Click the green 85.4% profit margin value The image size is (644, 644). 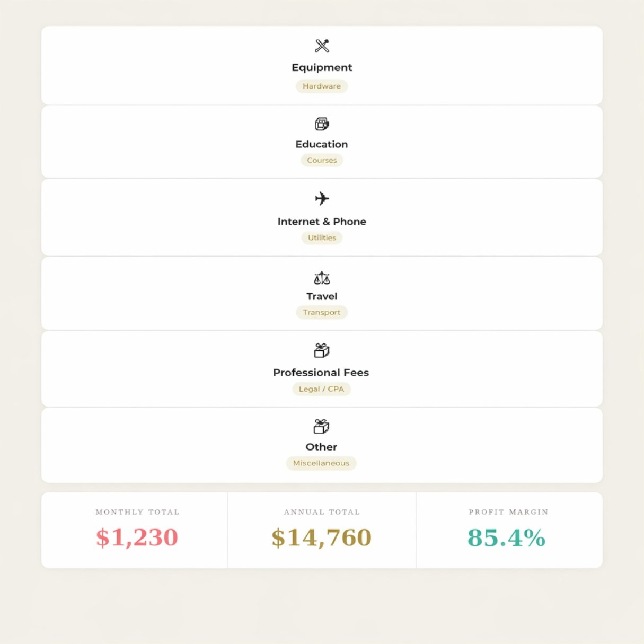(x=506, y=537)
